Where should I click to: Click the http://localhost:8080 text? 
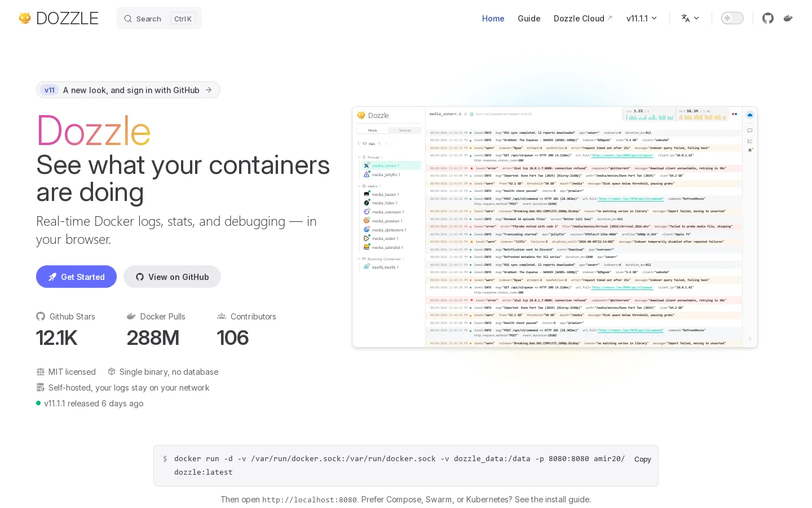pos(310,500)
